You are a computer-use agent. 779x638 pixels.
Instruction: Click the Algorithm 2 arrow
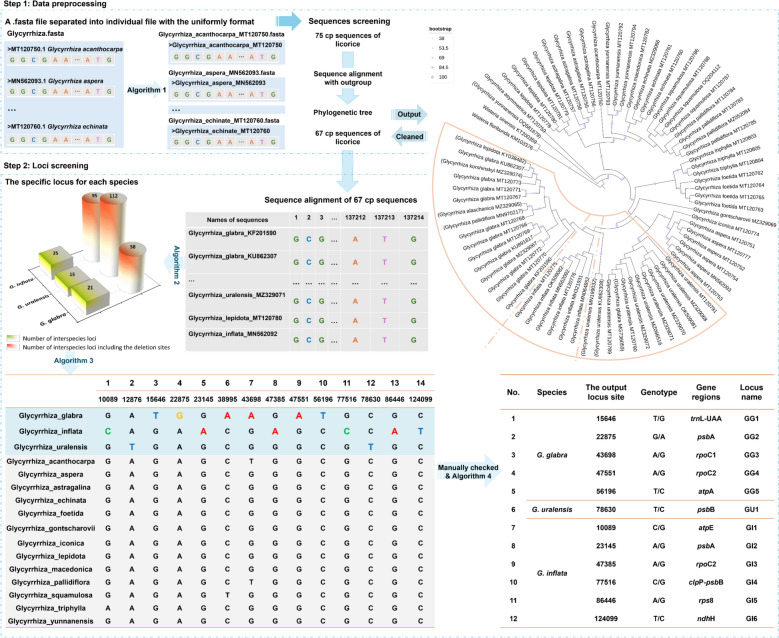[176, 264]
